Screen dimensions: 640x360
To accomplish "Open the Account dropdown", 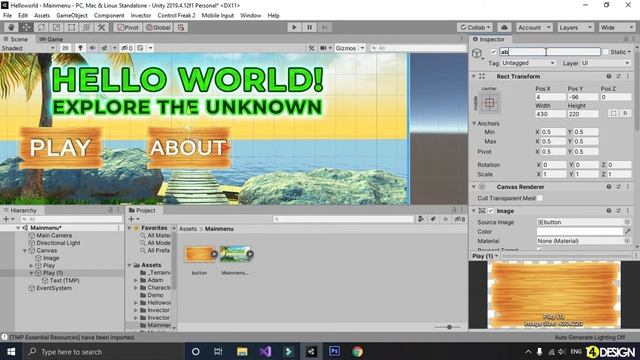I will [534, 27].
